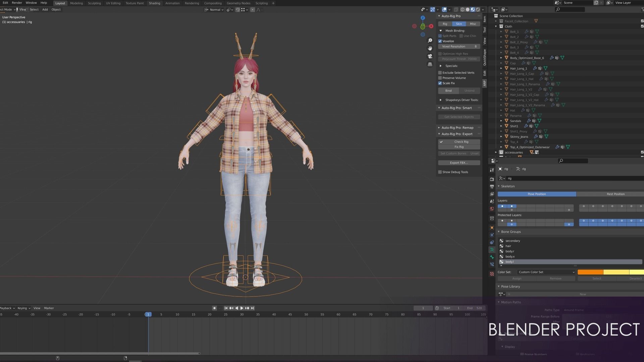The image size is (644, 362).
Task: Switch orthographic view with grid icon
Action: pos(430,64)
